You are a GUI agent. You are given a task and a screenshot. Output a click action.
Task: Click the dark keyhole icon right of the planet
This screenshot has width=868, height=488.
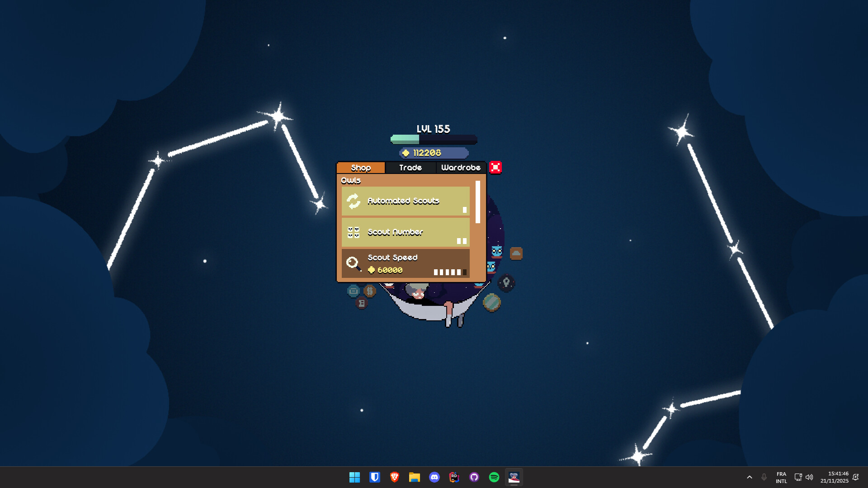pyautogui.click(x=506, y=283)
